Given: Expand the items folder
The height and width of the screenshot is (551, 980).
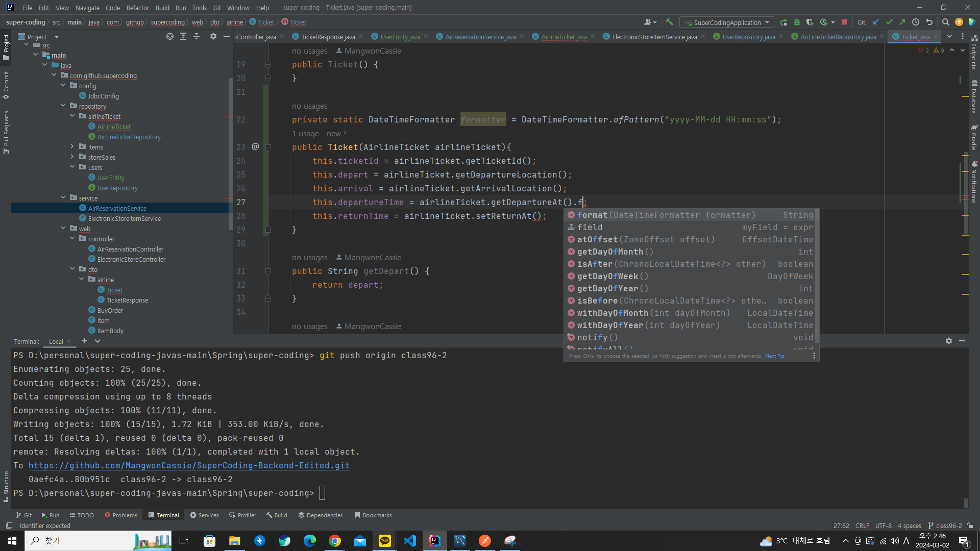Looking at the screenshot, I should pos(72,147).
